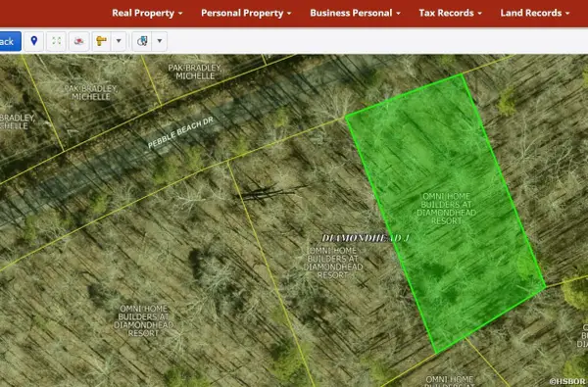The width and height of the screenshot is (588, 387).
Task: Select Omni Home Builders parcel at bottom left
Action: 144,320
